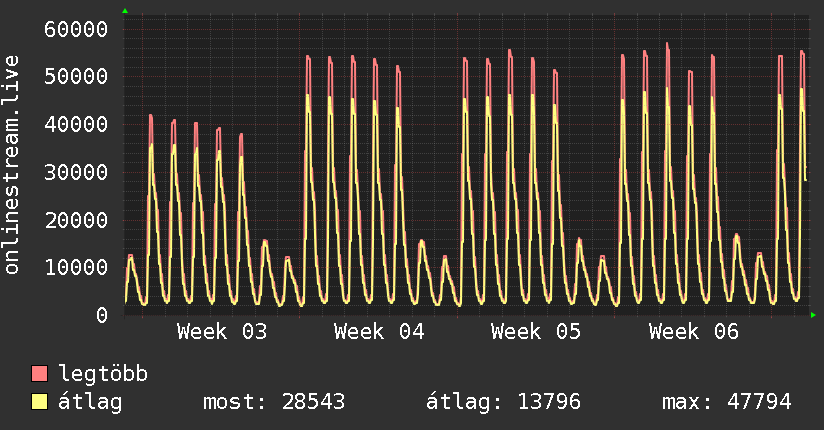
Task: Click the Week 04 axis label
Action: (x=379, y=332)
